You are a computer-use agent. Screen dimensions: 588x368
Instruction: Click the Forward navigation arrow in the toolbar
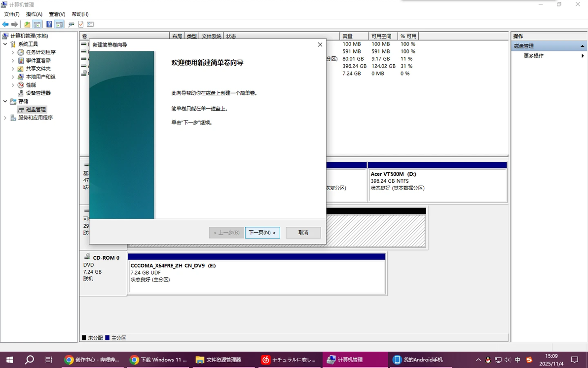pos(14,24)
